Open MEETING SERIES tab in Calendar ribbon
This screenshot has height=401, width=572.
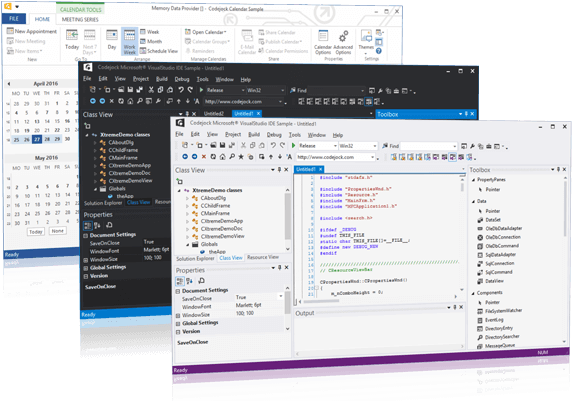coord(80,19)
